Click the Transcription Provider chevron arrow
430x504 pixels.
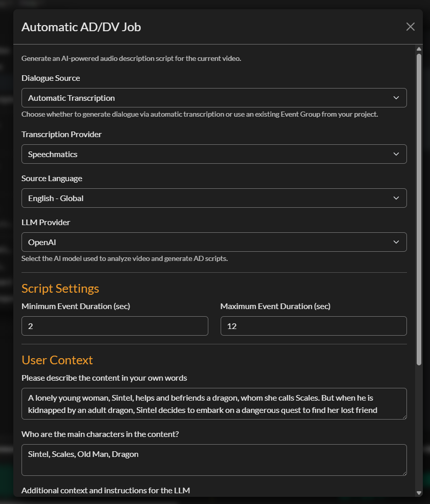coord(396,154)
